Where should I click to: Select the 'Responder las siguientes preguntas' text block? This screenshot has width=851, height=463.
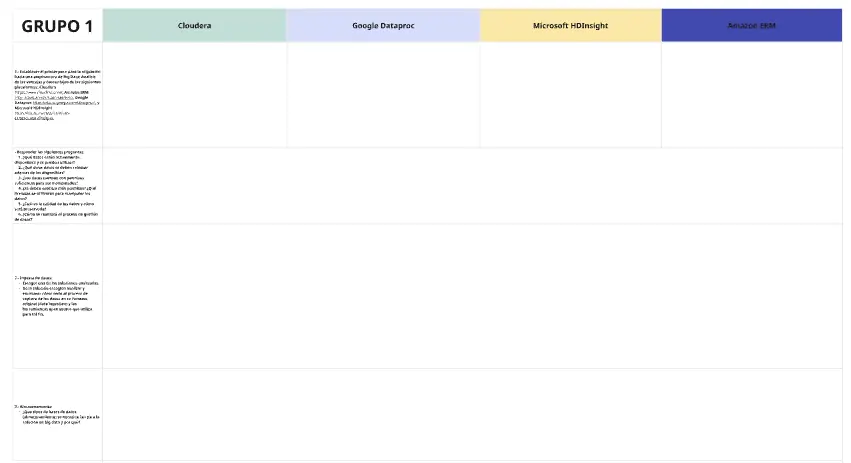pos(56,186)
